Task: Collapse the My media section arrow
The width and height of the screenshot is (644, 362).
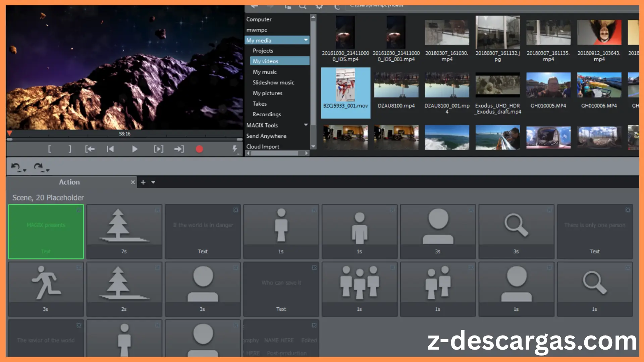Action: click(306, 40)
